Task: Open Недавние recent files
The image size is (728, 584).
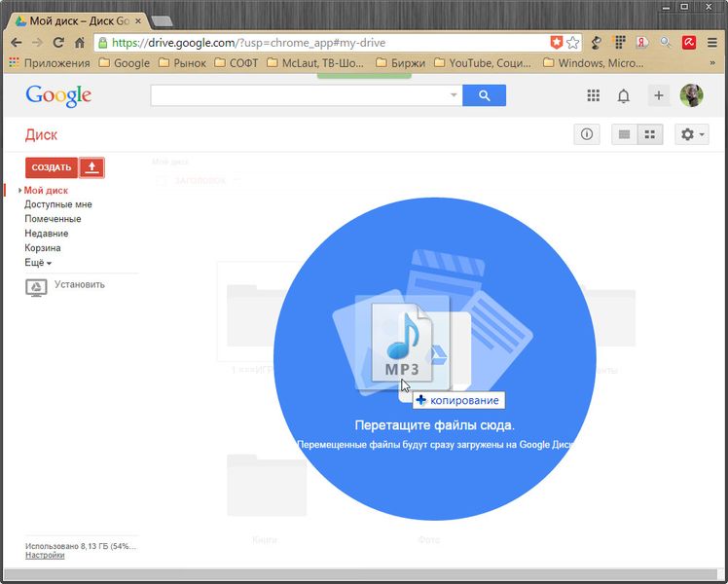Action: (x=47, y=234)
